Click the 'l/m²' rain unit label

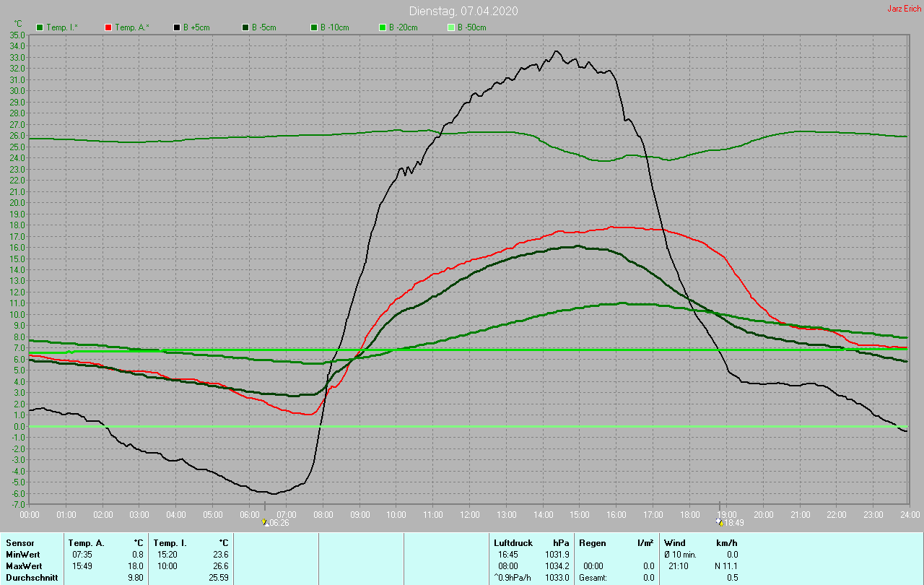(646, 542)
